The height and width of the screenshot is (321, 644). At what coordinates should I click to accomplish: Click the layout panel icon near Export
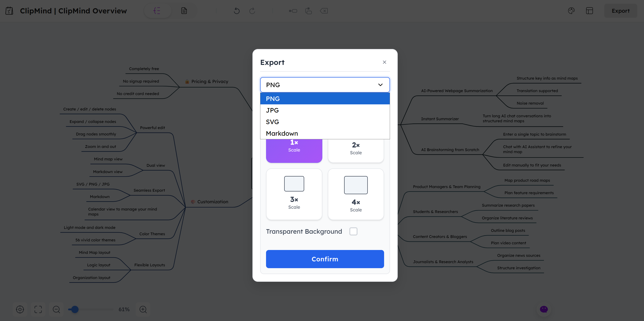point(590,10)
